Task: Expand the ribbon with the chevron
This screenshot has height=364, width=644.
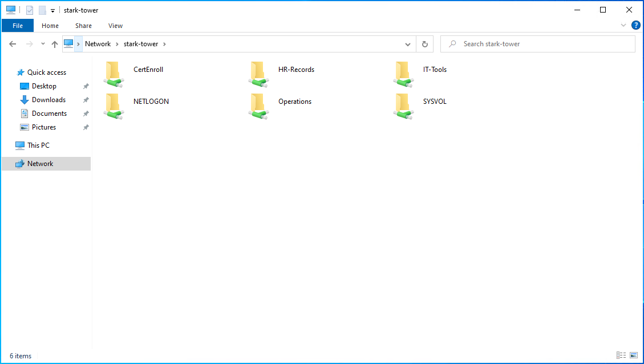Action: pos(623,25)
